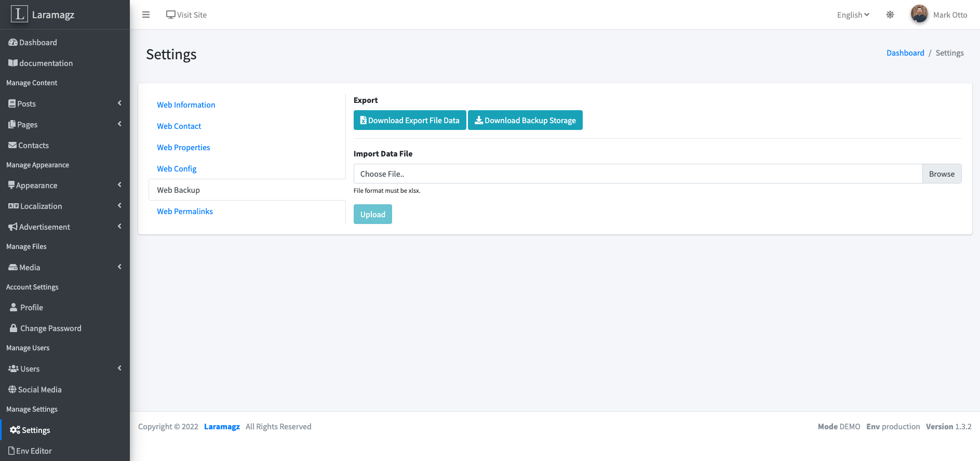Open the Env Editor file icon
The height and width of the screenshot is (461, 980).
pos(11,451)
